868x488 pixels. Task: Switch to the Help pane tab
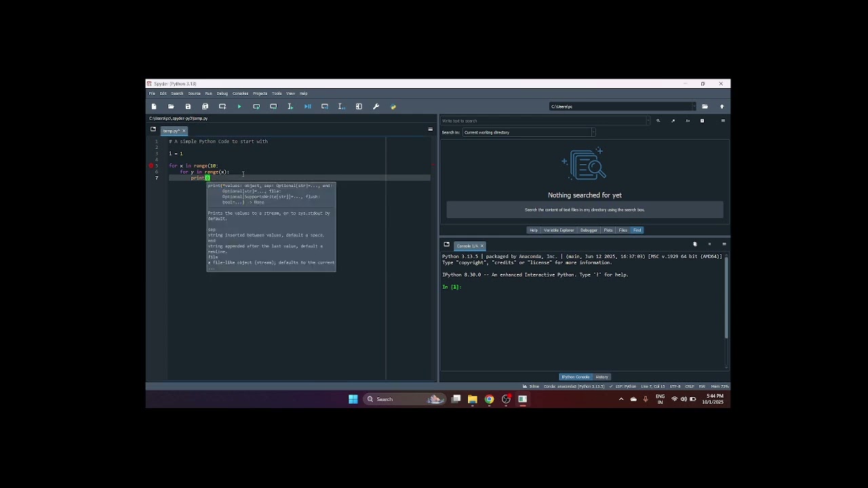(534, 230)
